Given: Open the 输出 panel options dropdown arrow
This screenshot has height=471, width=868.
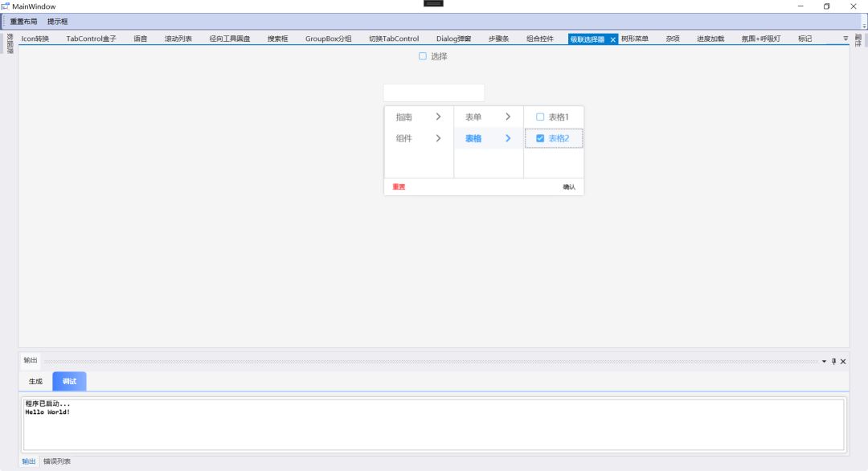Looking at the screenshot, I should [825, 362].
